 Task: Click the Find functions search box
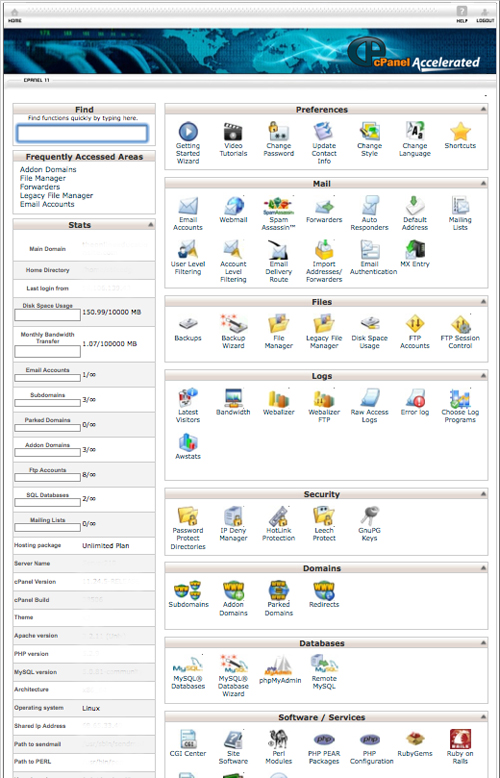coord(82,133)
